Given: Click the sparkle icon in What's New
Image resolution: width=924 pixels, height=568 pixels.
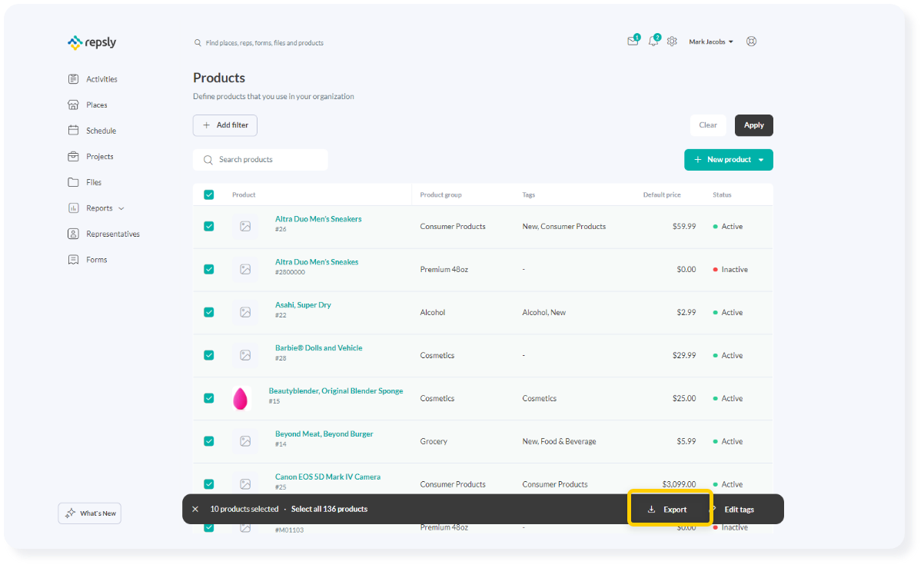Looking at the screenshot, I should pyautogui.click(x=70, y=513).
